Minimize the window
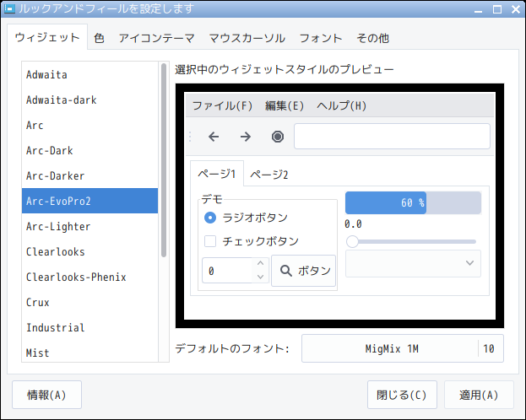526x420 pixels. [x=479, y=10]
